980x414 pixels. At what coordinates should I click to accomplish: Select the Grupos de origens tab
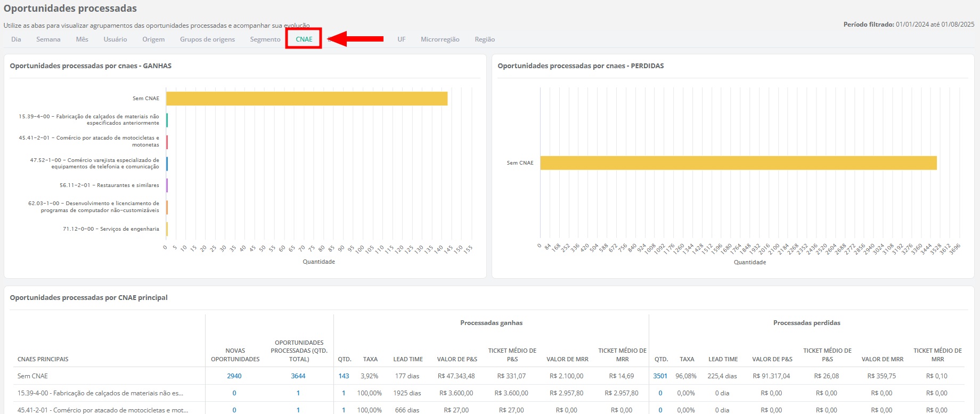click(x=207, y=39)
